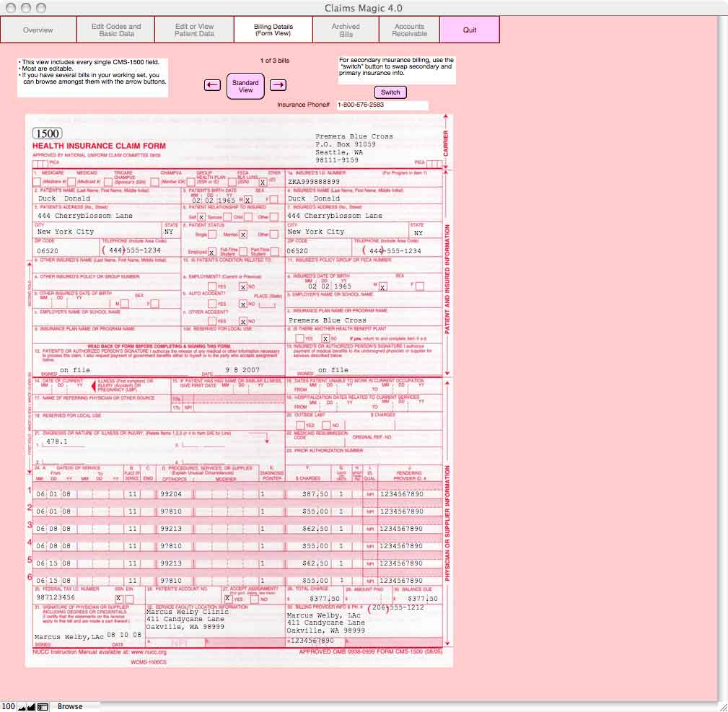Go to previous bill with left arrow

212,85
